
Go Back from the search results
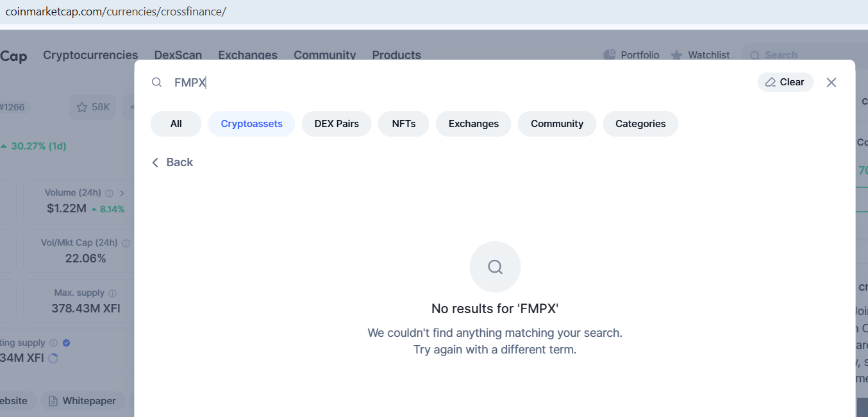(x=172, y=162)
